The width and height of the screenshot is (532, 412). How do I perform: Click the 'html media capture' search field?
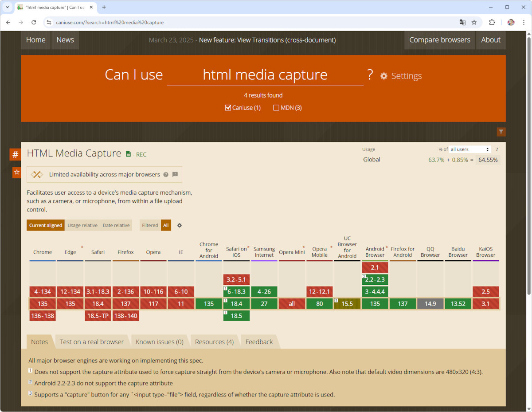click(265, 75)
